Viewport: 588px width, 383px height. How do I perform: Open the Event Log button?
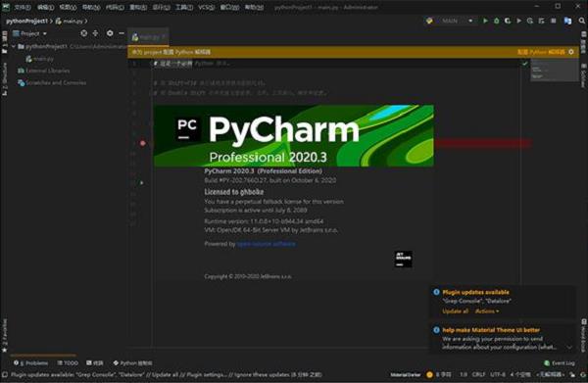pyautogui.click(x=560, y=362)
